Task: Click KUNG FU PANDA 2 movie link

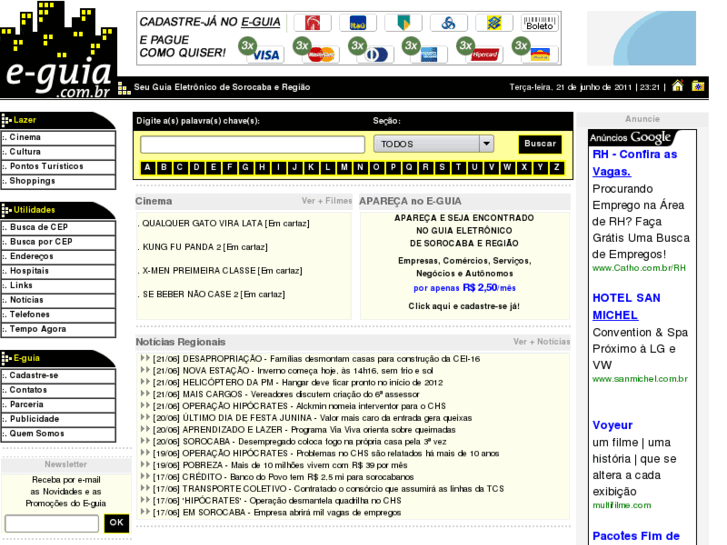Action: pyautogui.click(x=205, y=247)
